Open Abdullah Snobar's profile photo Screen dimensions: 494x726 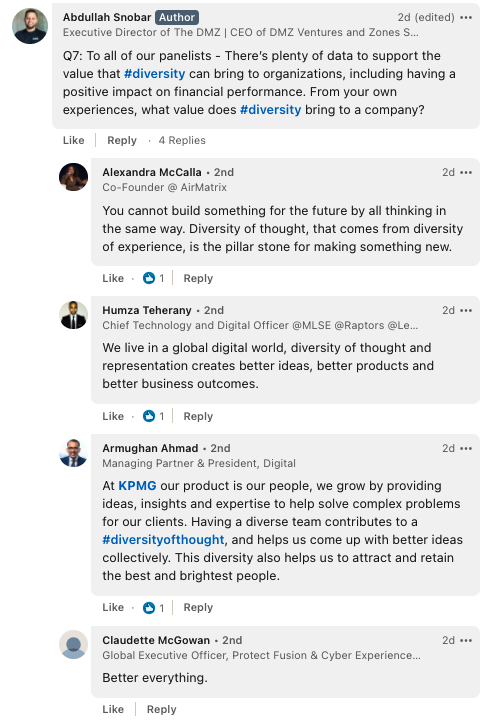point(30,26)
